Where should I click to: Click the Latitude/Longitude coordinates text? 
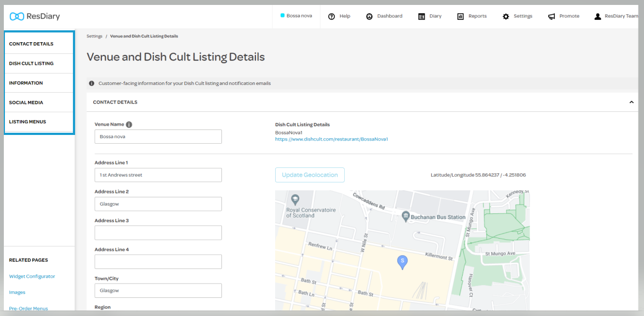[478, 175]
